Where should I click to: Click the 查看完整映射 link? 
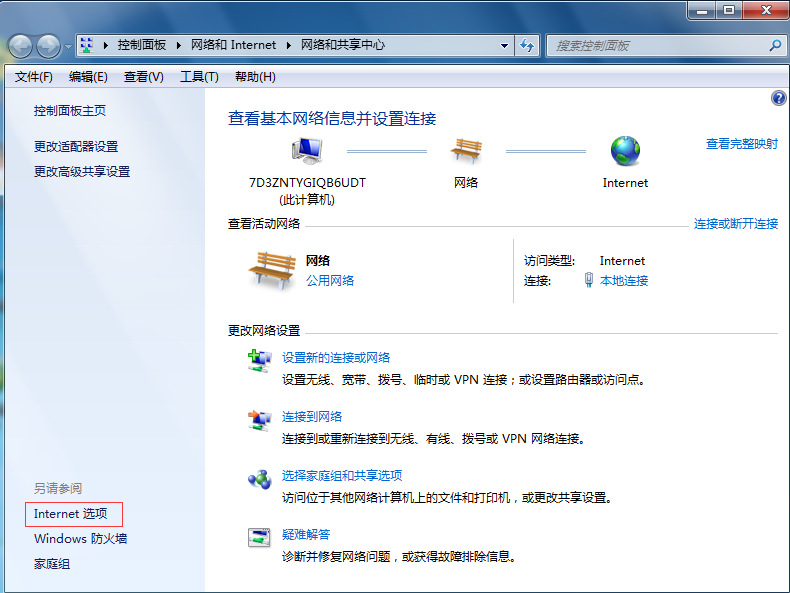click(741, 144)
